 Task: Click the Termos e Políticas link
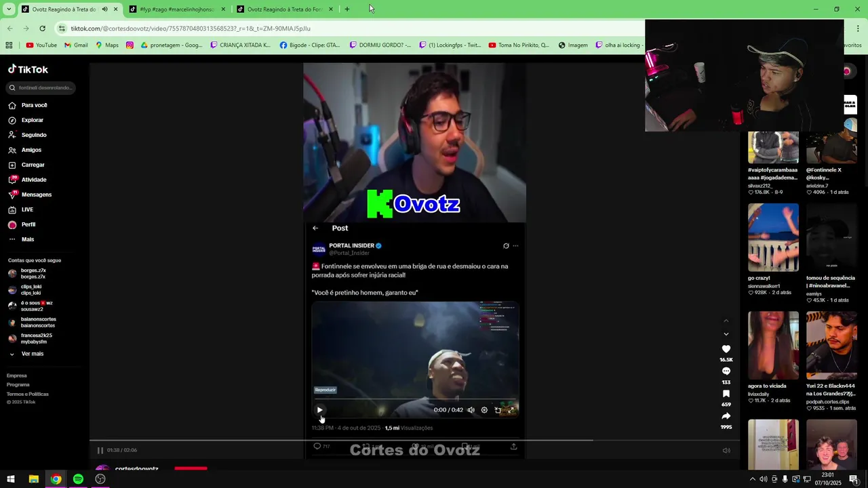[x=28, y=394]
